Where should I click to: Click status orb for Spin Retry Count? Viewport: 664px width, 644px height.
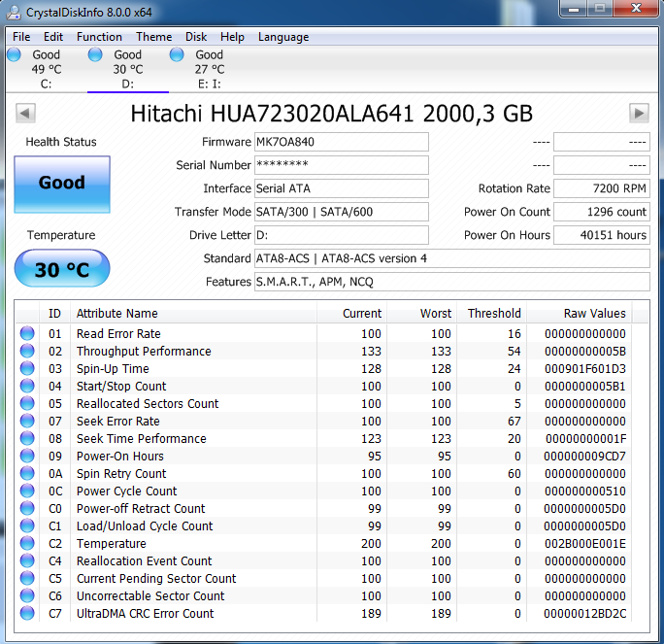[27, 473]
